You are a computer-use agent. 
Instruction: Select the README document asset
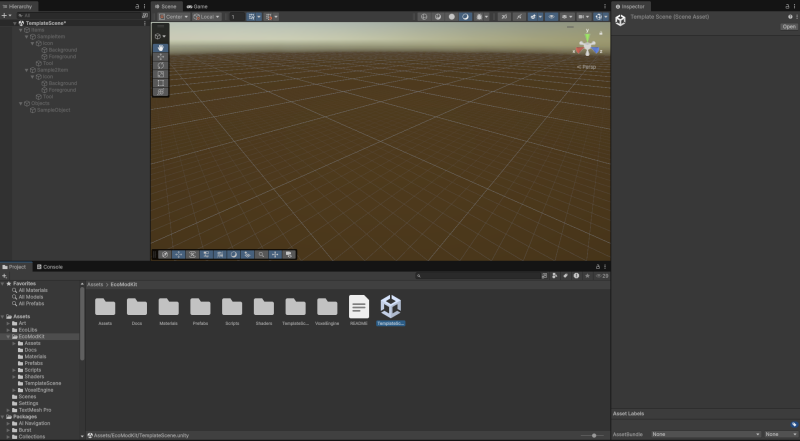pyautogui.click(x=359, y=310)
